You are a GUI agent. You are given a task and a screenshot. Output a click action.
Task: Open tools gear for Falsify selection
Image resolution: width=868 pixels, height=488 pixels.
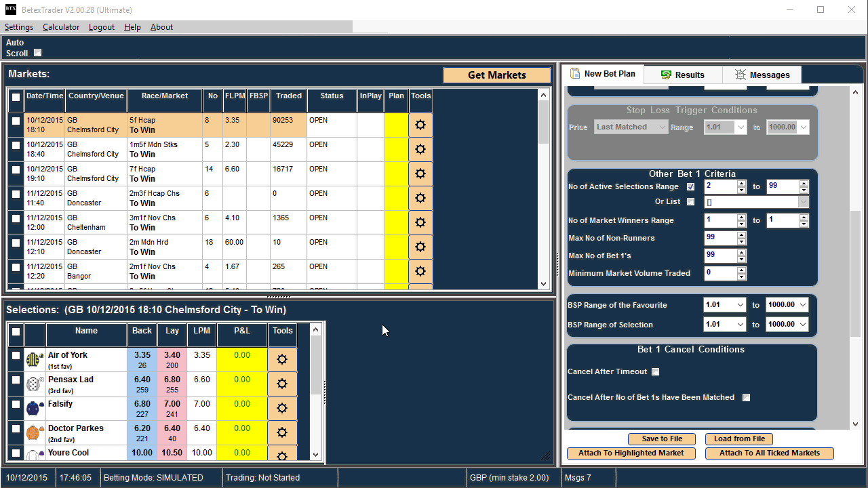click(282, 408)
